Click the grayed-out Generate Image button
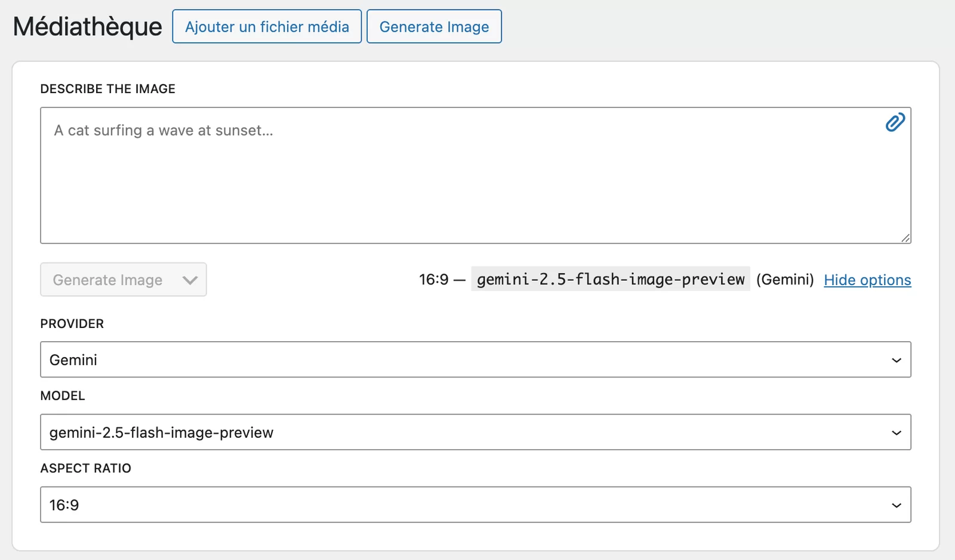This screenshot has width=955, height=560. point(107,280)
